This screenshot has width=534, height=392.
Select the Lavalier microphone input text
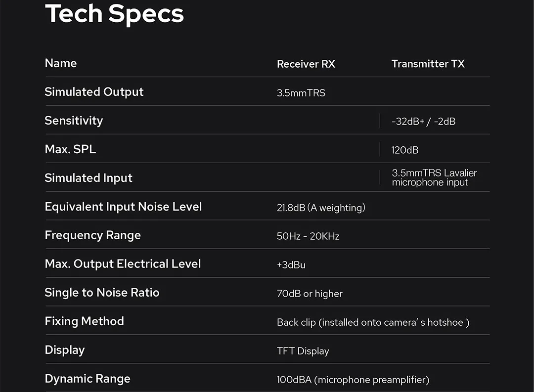434,177
